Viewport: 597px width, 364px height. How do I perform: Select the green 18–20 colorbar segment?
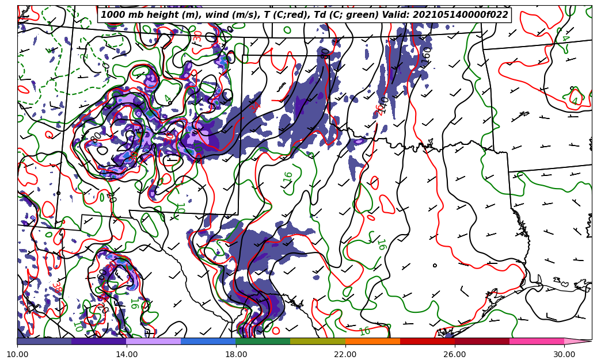[x=263, y=341]
